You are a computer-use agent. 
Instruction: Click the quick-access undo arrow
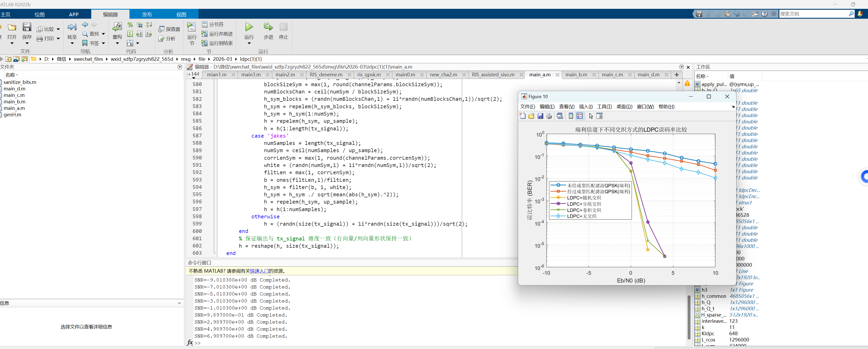point(737,14)
